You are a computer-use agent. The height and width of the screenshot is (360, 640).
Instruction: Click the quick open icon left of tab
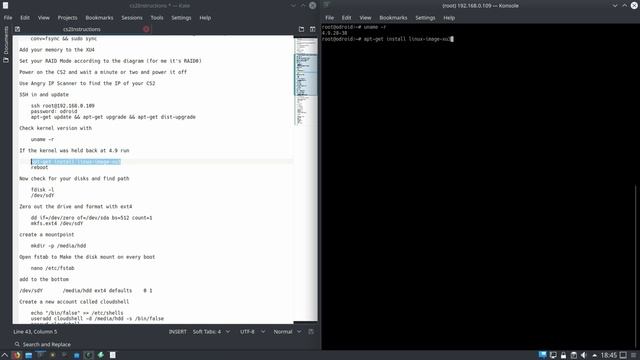[17, 29]
